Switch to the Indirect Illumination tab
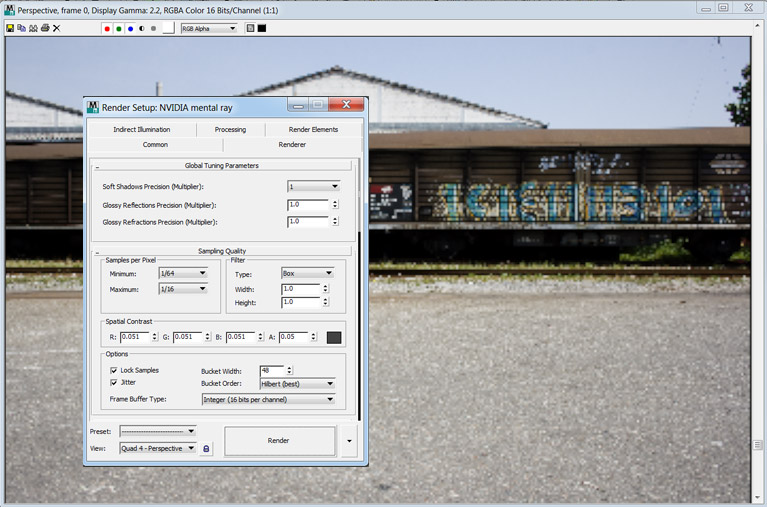 point(142,130)
